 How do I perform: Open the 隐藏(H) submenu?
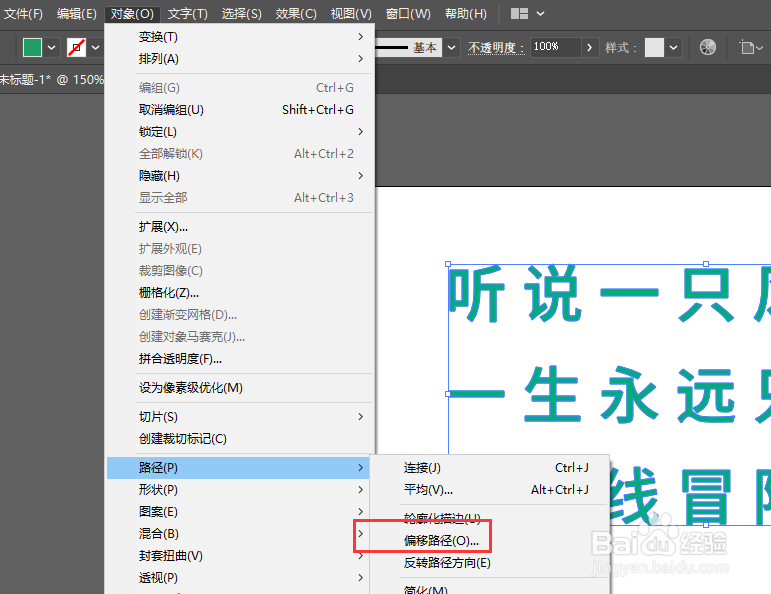[x=239, y=176]
